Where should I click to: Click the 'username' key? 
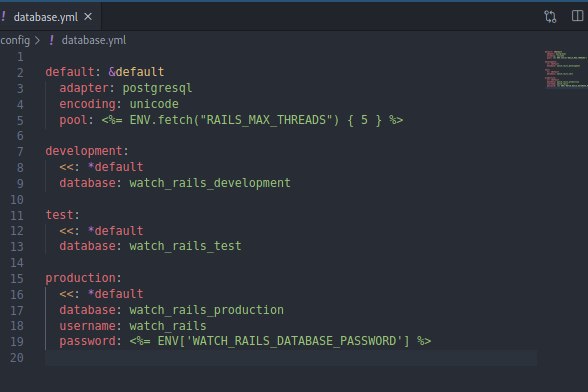(87, 326)
